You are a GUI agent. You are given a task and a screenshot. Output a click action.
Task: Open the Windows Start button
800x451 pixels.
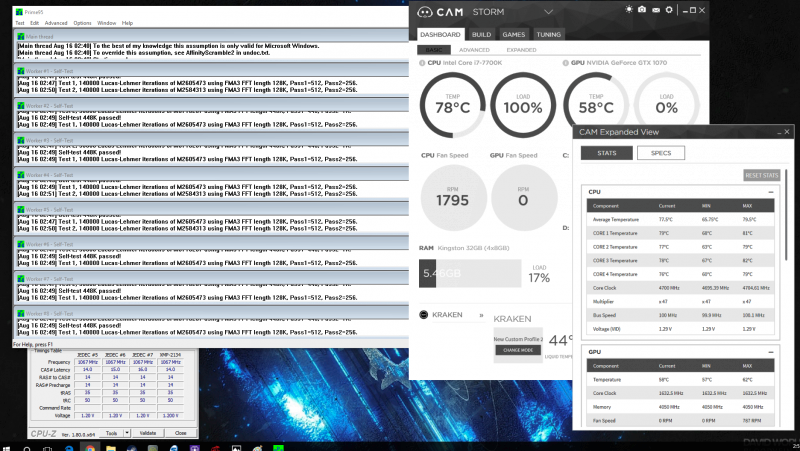(x=6, y=448)
